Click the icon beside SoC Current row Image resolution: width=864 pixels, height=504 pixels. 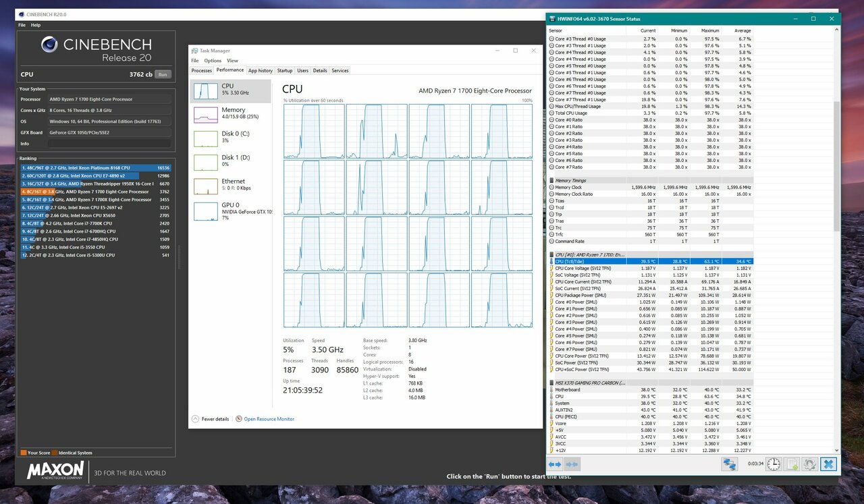(x=551, y=288)
